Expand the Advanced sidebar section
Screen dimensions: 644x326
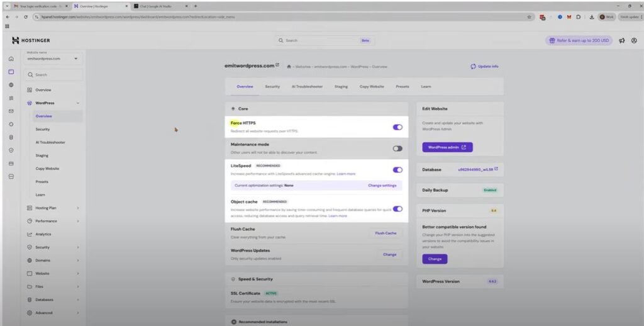78,313
